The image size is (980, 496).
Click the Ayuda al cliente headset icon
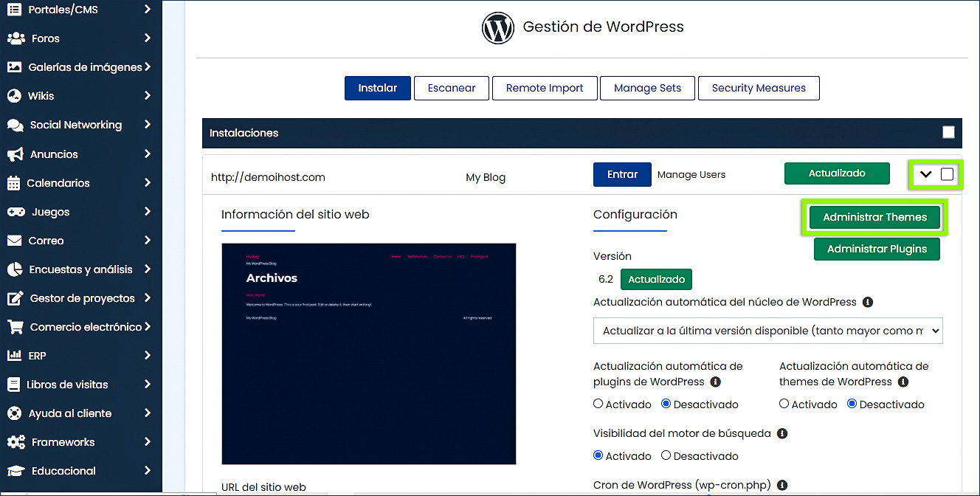14,413
